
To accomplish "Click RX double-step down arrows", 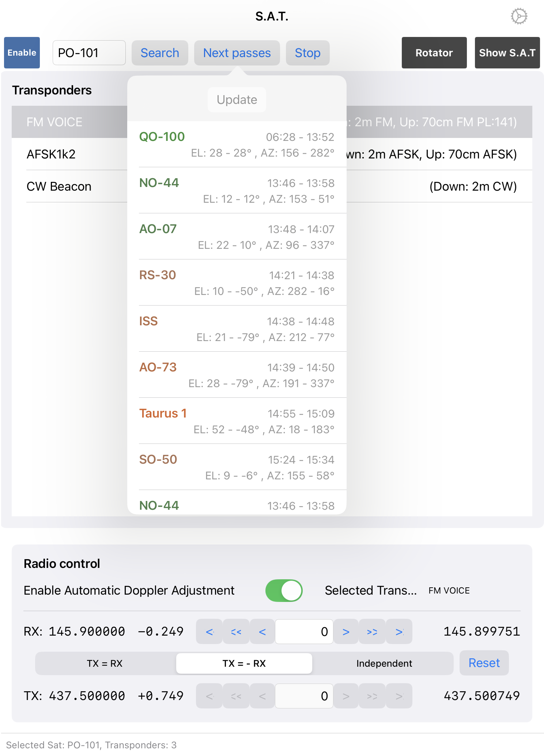I will point(236,632).
